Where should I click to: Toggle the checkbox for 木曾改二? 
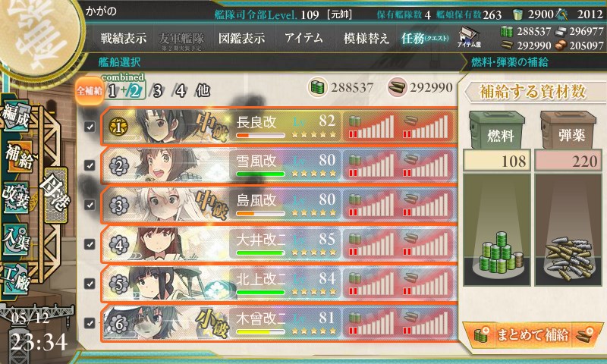point(90,322)
